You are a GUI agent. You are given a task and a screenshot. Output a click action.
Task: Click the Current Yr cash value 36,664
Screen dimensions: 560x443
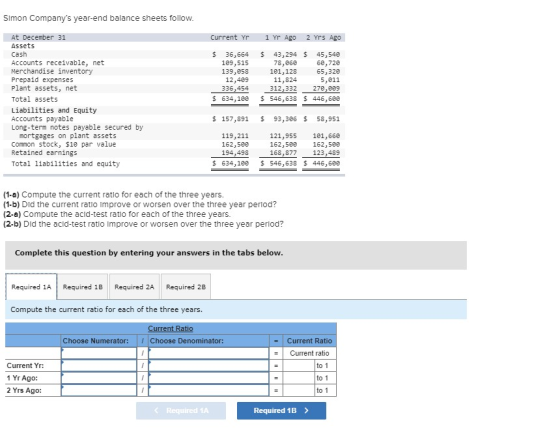click(x=237, y=54)
